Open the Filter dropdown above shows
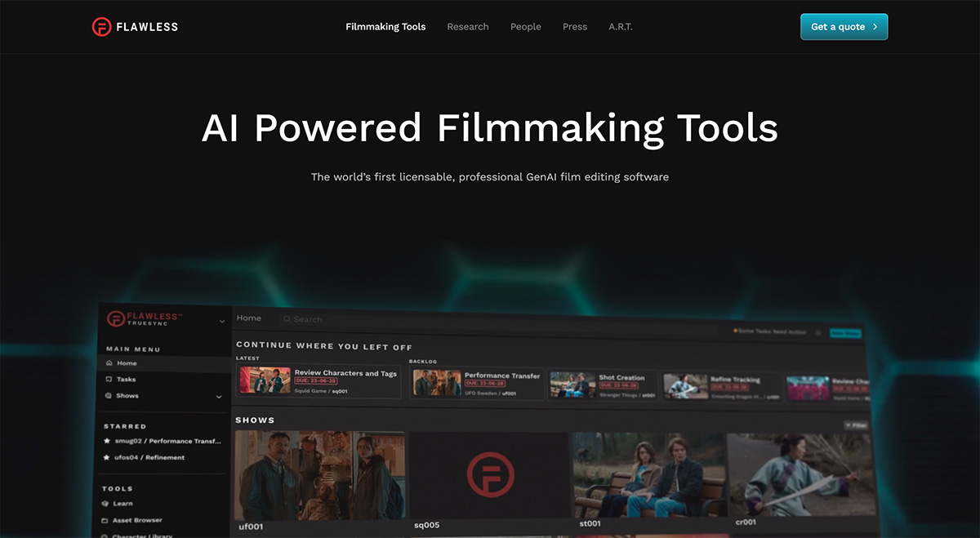The width and height of the screenshot is (980, 538). click(x=855, y=425)
